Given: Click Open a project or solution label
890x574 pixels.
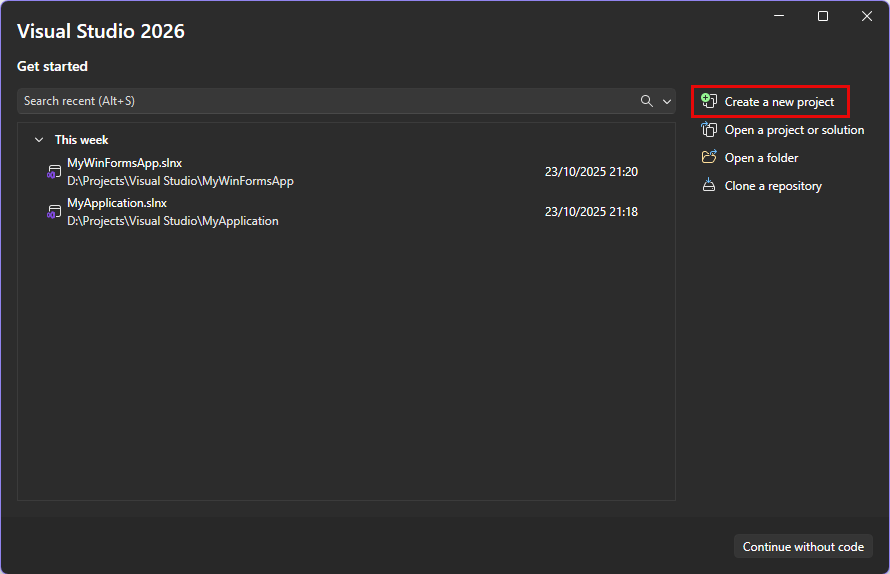Looking at the screenshot, I should (794, 130).
